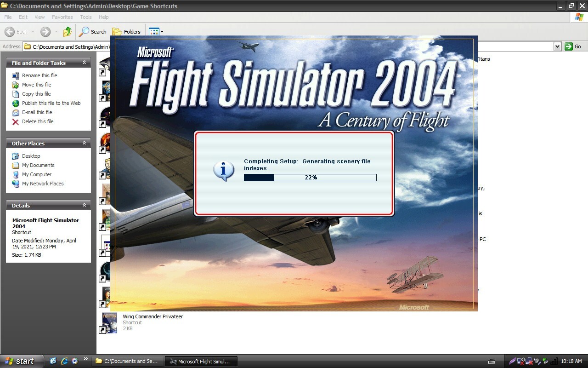Collapse the Details panel

pyautogui.click(x=84, y=205)
